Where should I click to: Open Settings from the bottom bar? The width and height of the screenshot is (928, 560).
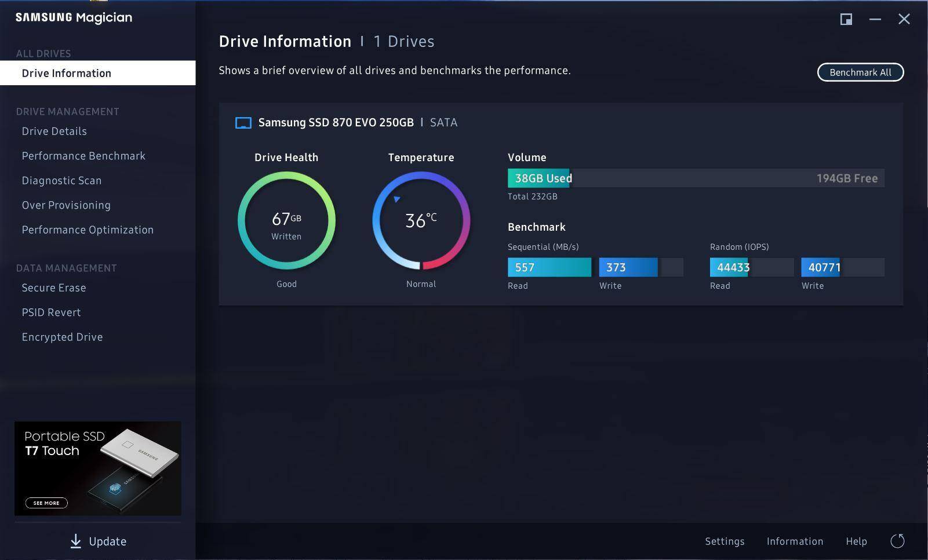(x=725, y=541)
